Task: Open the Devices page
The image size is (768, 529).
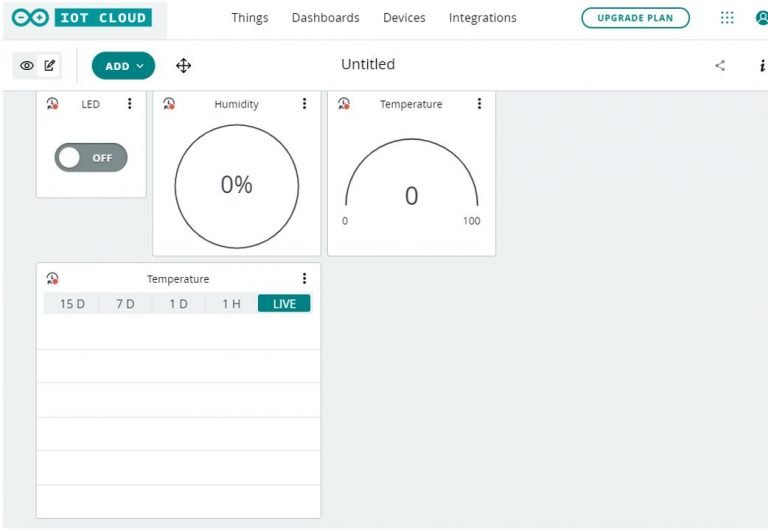Action: 404,18
